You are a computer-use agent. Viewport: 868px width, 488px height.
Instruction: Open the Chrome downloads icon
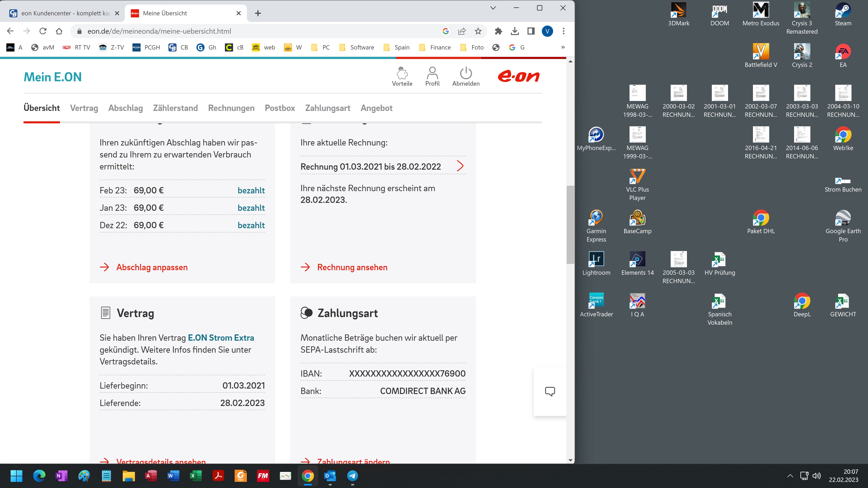pyautogui.click(x=514, y=31)
